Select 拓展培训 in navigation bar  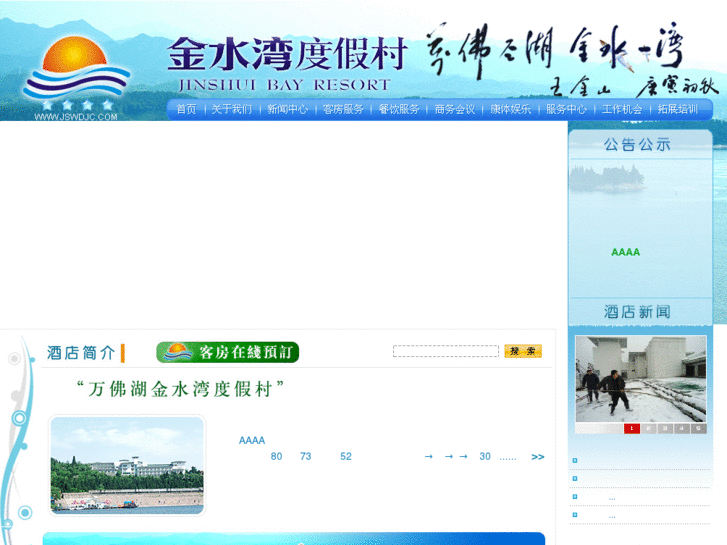click(678, 109)
